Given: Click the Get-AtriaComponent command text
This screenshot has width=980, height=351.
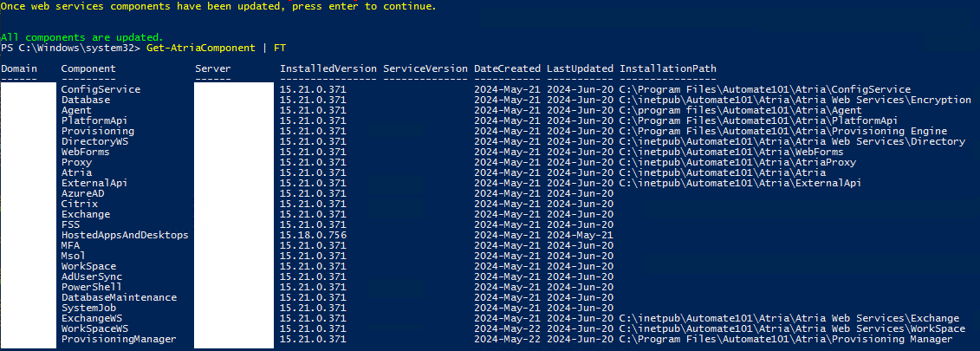Looking at the screenshot, I should click(x=201, y=48).
